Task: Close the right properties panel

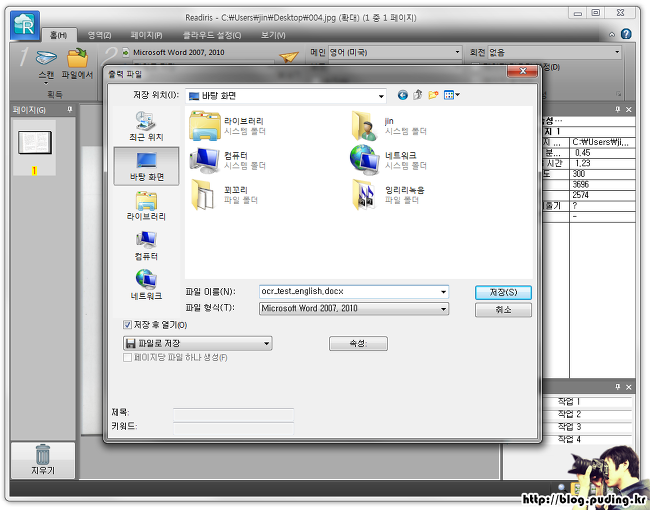Action: pos(629,109)
